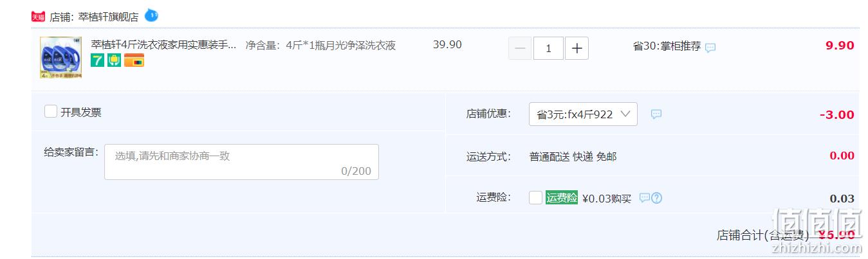The image size is (868, 259).
Task: Expand the 省3元:fx4斤922 coupon dropdown
Action: pos(583,114)
